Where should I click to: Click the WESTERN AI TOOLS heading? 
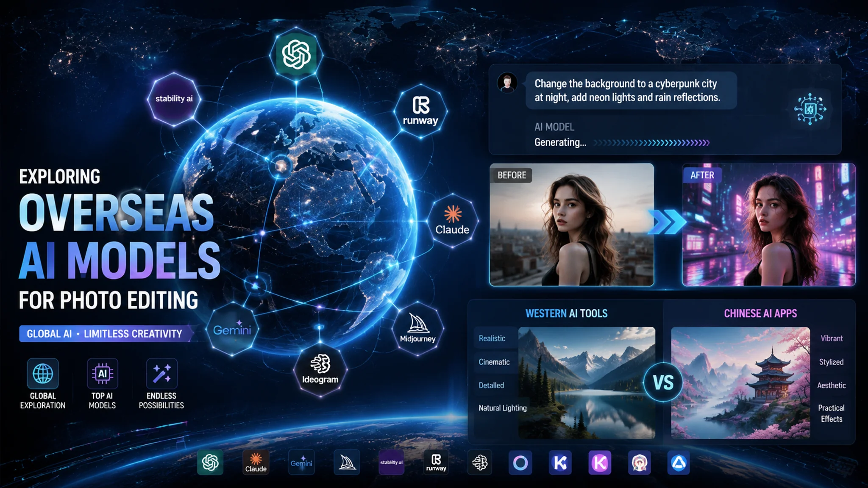pyautogui.click(x=566, y=313)
